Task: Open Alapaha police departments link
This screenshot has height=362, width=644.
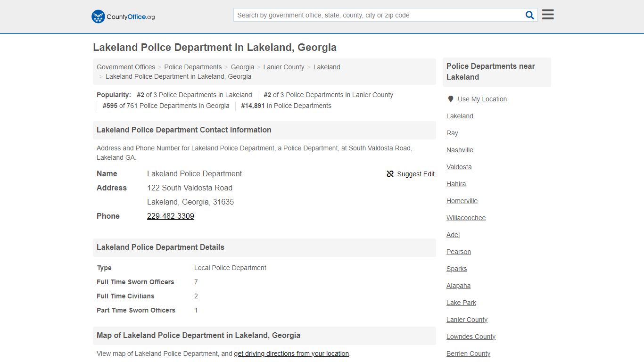Action: (458, 286)
